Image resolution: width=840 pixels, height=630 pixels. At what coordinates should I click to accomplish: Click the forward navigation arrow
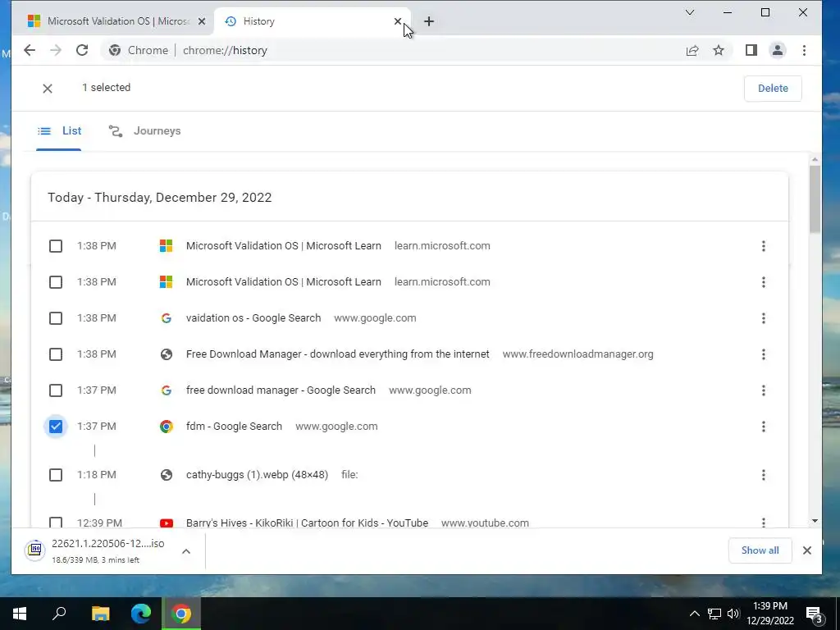[x=56, y=50]
